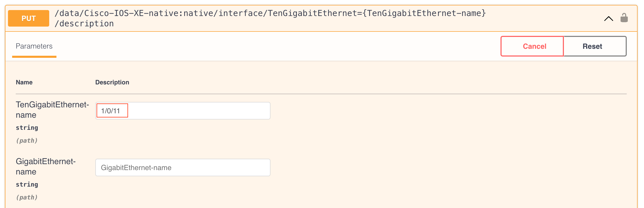644x208 pixels.
Task: Click the unlock authorization padlock icon
Action: click(624, 18)
